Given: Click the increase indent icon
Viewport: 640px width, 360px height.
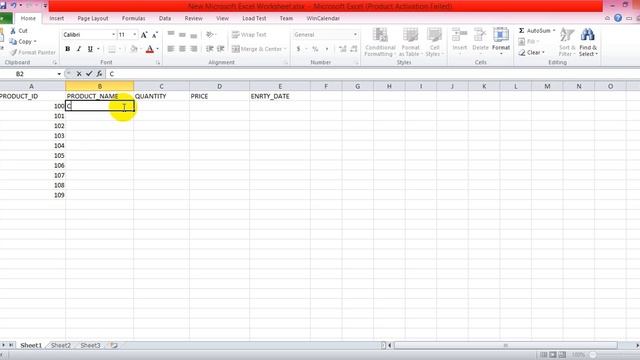Looking at the screenshot, I should click(220, 49).
